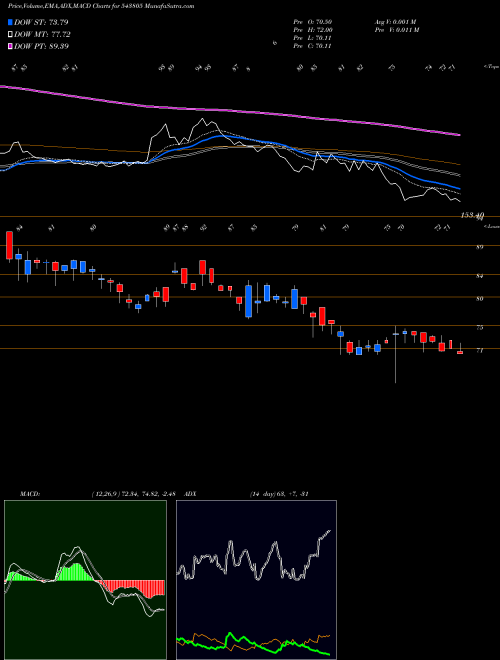Click the MACD (12,26,9) parameter values
Image resolution: width=500 pixels, height=660 pixels.
pyautogui.click(x=133, y=494)
